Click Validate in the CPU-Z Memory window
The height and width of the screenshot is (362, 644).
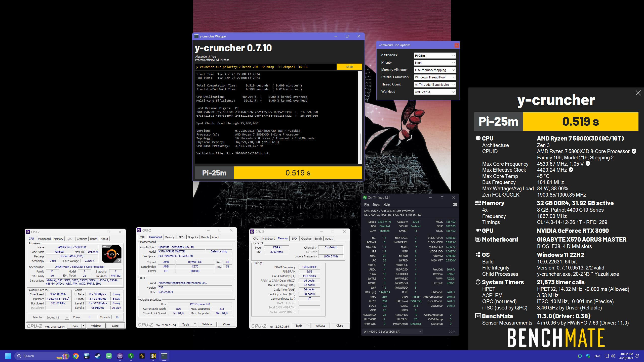click(320, 326)
